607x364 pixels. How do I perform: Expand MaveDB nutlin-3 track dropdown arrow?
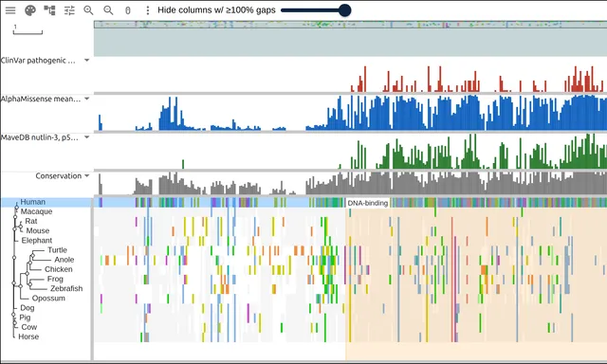[x=86, y=136]
